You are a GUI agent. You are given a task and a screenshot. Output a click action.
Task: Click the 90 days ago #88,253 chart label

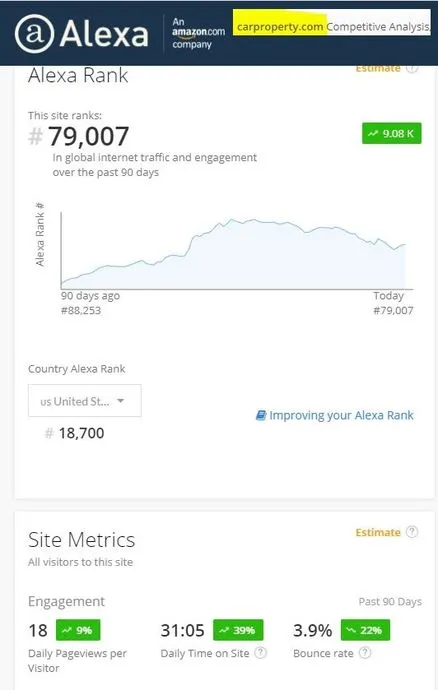click(x=90, y=303)
